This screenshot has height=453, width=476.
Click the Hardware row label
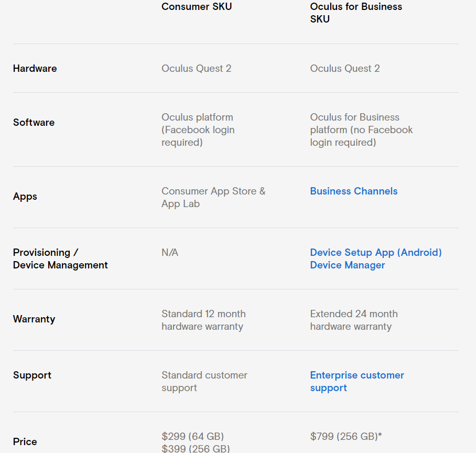(35, 69)
